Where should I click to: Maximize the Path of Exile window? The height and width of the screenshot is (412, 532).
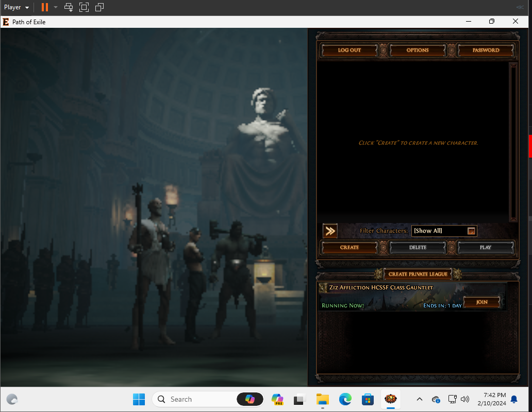pyautogui.click(x=492, y=21)
